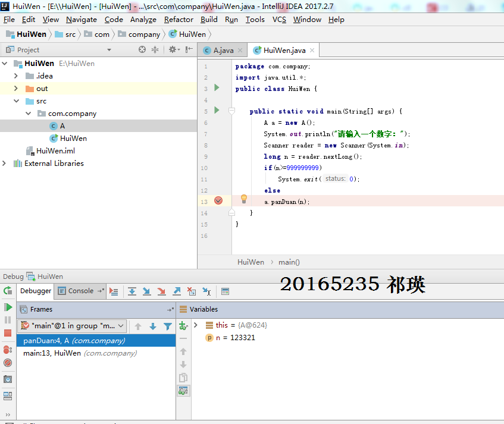The height and width of the screenshot is (424, 504).
Task: Click the Rerun HuiWen debug icon
Action: pos(8,291)
